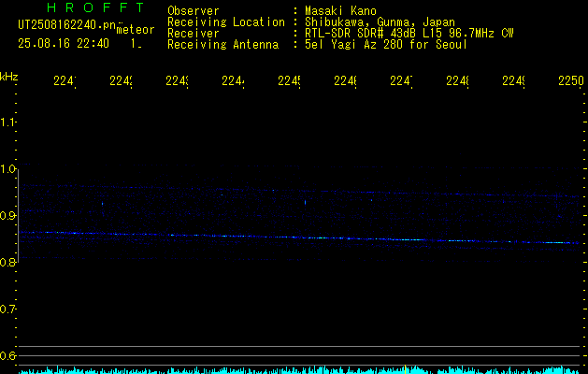588x374 pixels.
Task: Click the 0.7 kHz axis label
Action: (7, 309)
